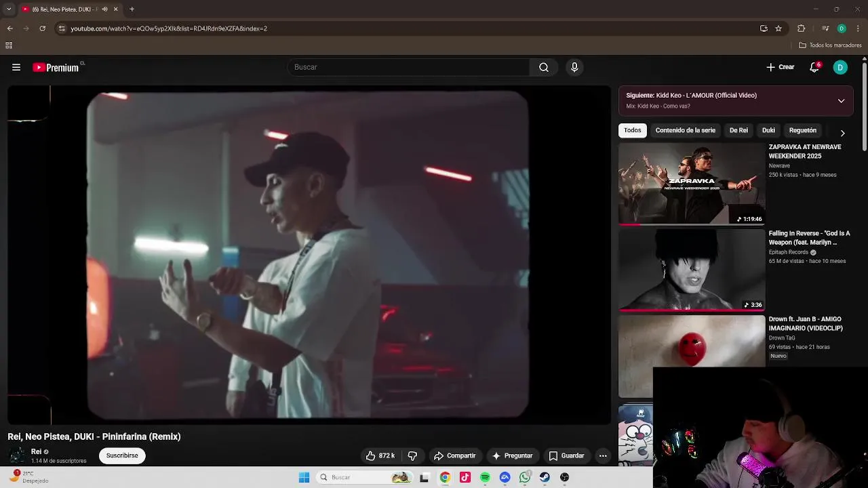
Task: Open OBS Studio from taskbar
Action: click(x=564, y=477)
